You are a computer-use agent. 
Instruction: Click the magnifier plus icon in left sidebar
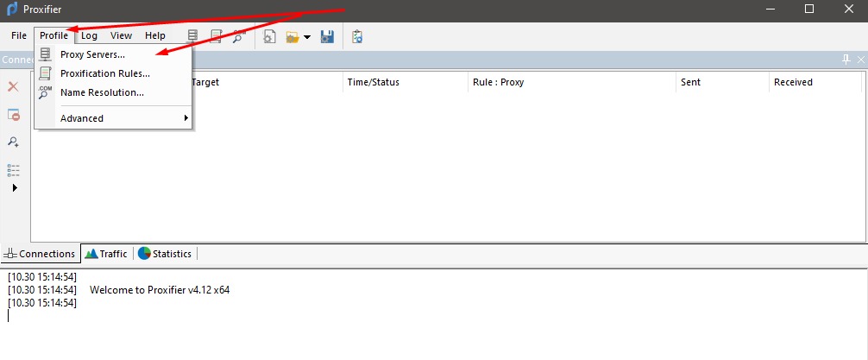[x=14, y=142]
